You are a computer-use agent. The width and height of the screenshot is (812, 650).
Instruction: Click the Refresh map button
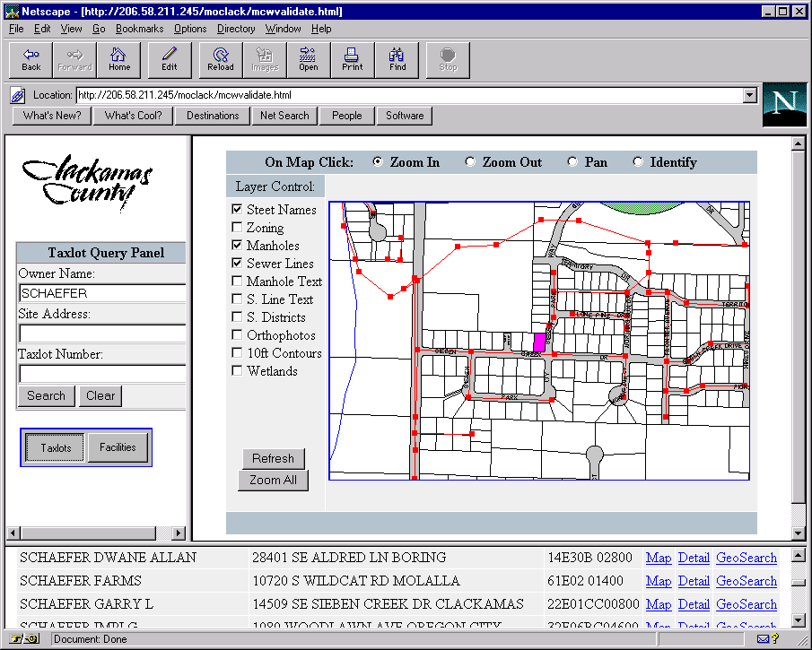[273, 458]
